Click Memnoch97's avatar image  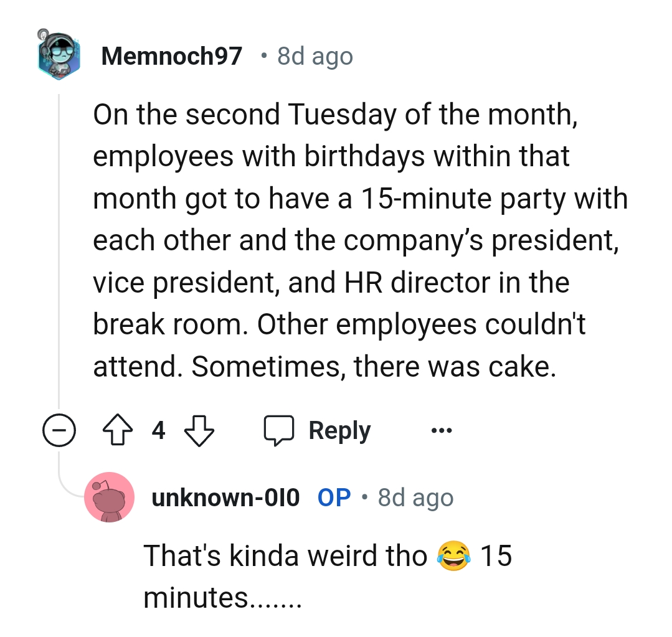click(59, 55)
